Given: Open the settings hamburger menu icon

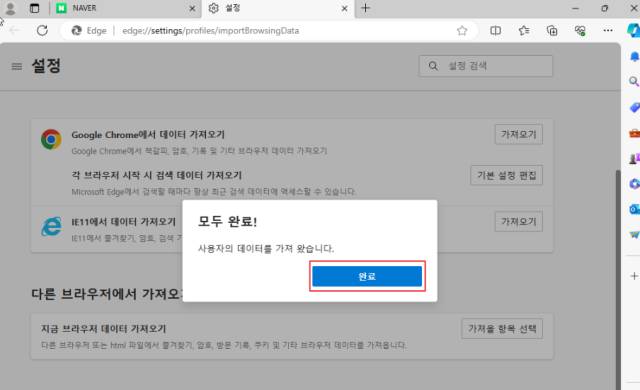Looking at the screenshot, I should coord(17,66).
